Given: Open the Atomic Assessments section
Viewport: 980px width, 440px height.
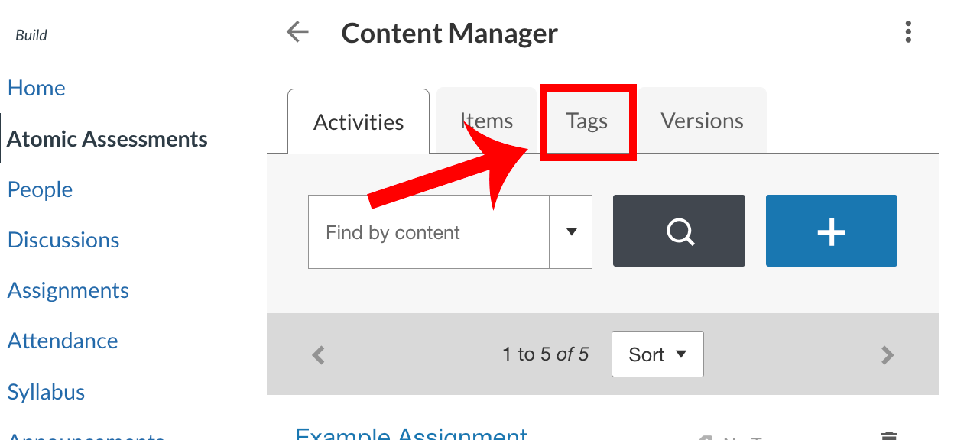Looking at the screenshot, I should 107,139.
